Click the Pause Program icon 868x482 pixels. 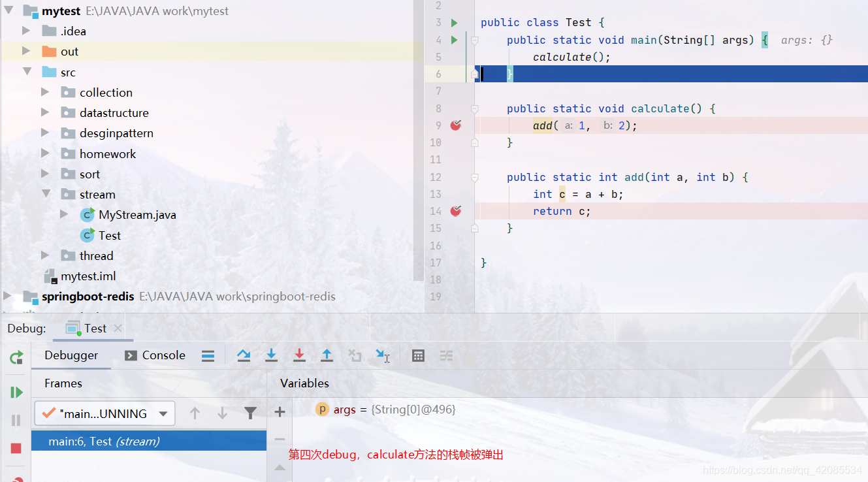pos(16,420)
